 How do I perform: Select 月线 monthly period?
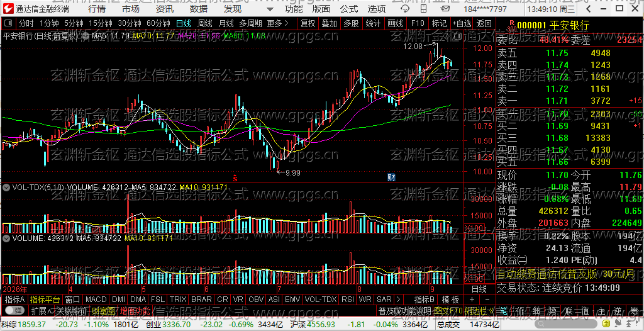[x=226, y=24]
